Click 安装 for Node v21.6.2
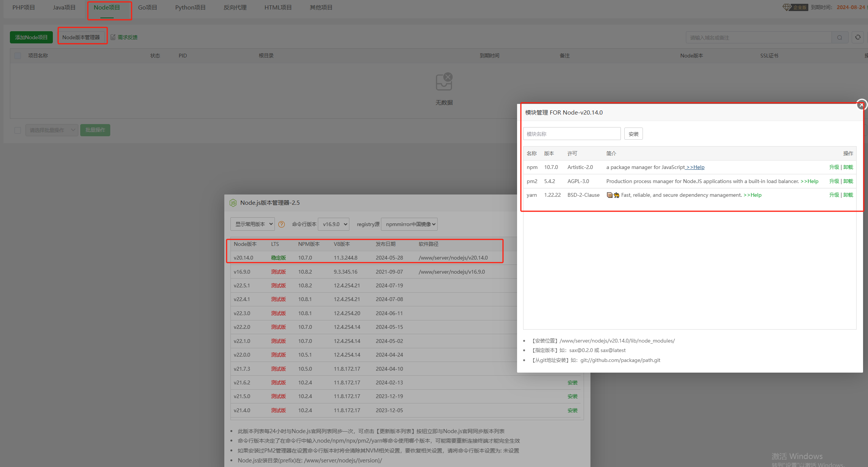The width and height of the screenshot is (868, 467). coord(573,383)
